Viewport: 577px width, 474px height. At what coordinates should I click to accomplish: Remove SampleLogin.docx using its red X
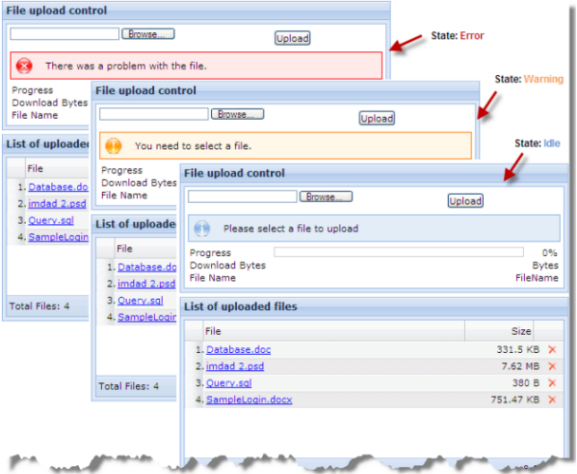pyautogui.click(x=552, y=400)
